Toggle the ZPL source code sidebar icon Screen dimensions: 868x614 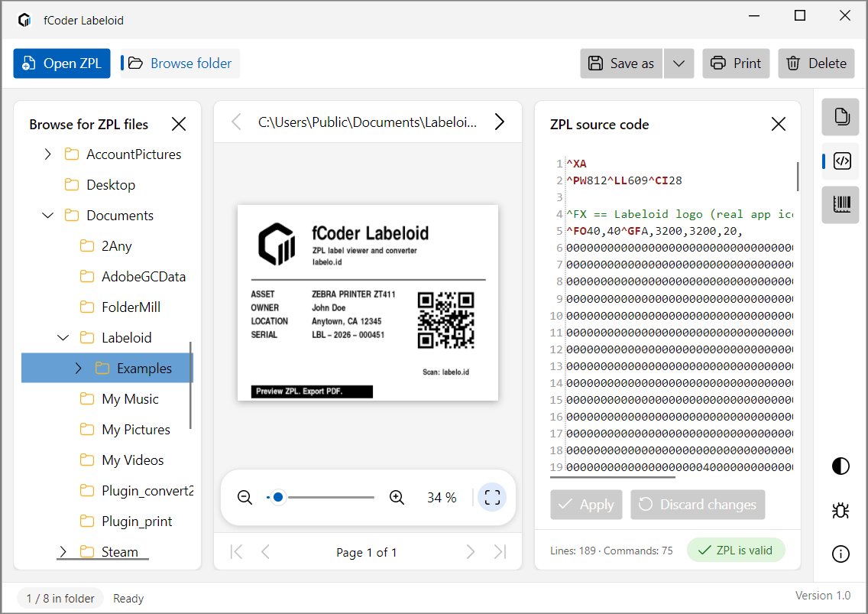coord(840,161)
